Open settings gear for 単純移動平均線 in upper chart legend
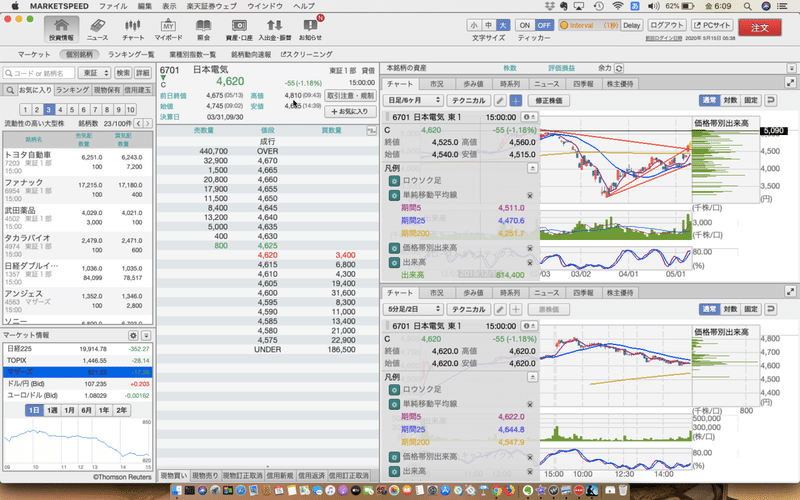800x500 pixels. pyautogui.click(x=394, y=195)
